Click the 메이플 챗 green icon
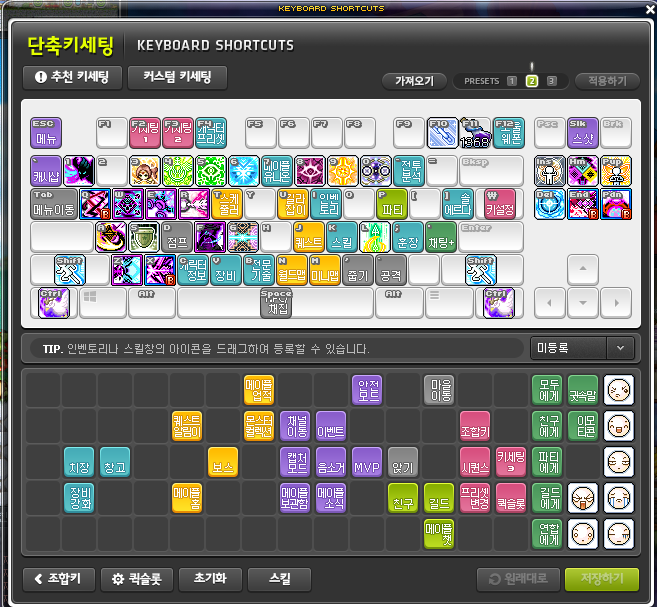This screenshot has height=607, width=657. point(439,534)
